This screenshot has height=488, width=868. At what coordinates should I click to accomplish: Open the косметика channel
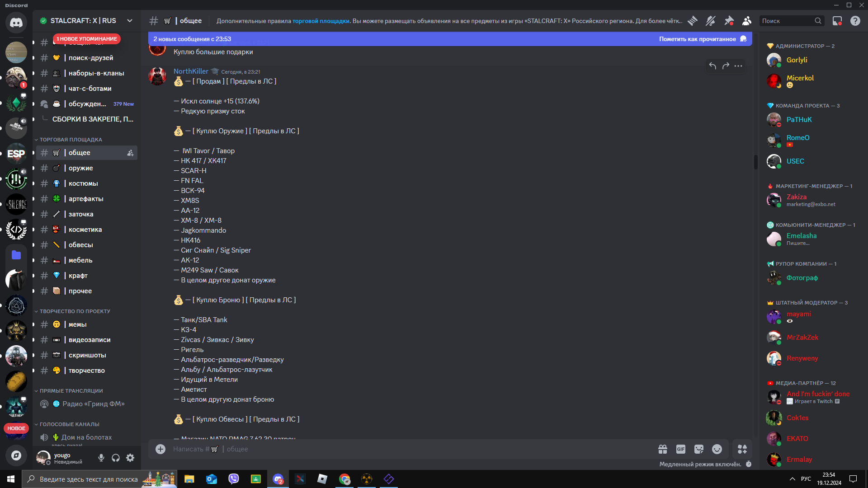pyautogui.click(x=87, y=230)
